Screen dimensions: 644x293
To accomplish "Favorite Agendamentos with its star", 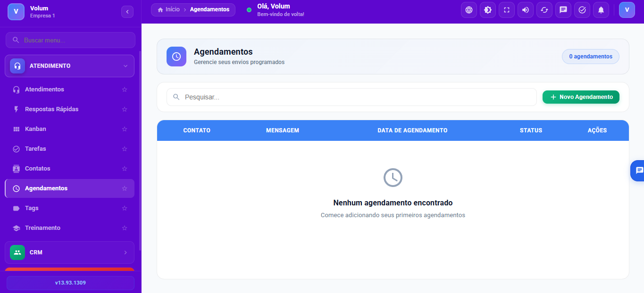I will [125, 188].
